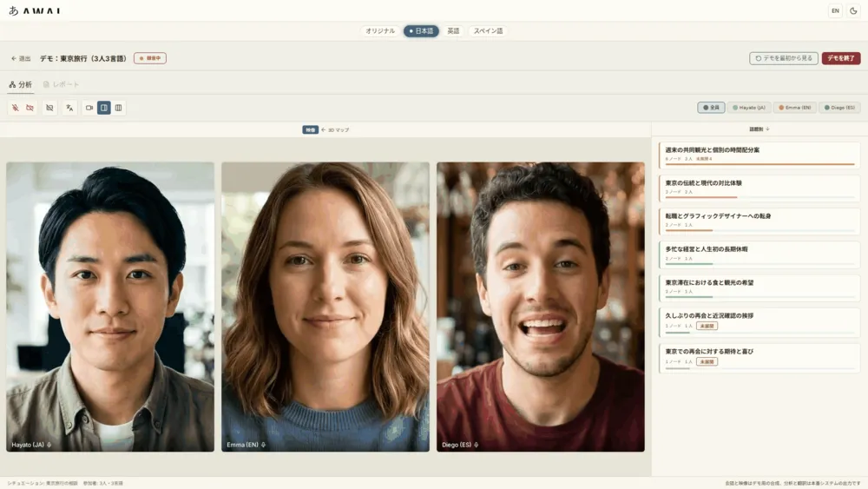Click 未展開 badge under 東京での再会 topic
This screenshot has height=489, width=868.
(707, 361)
